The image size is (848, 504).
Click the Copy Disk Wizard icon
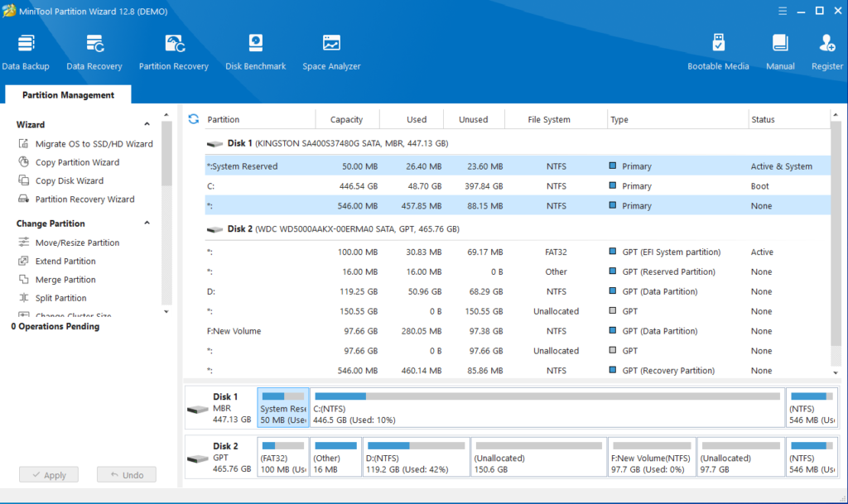pos(23,180)
